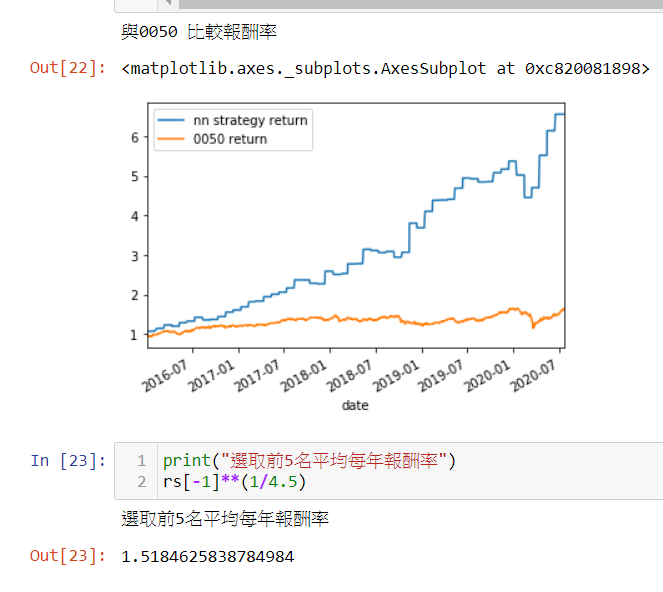The height and width of the screenshot is (592, 663).
Task: Click the 2018-01 x-axis tick label
Action: [x=304, y=375]
